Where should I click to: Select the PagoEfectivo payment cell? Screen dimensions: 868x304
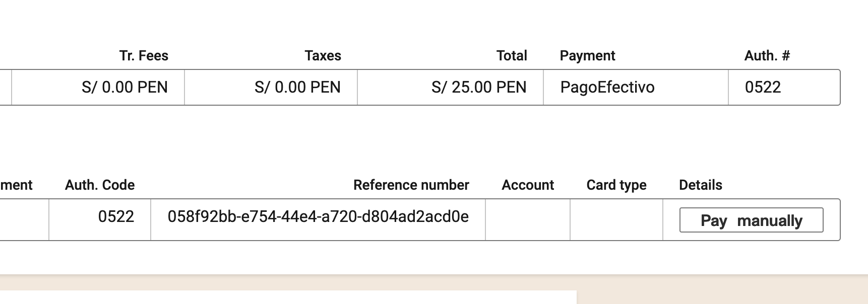(607, 87)
